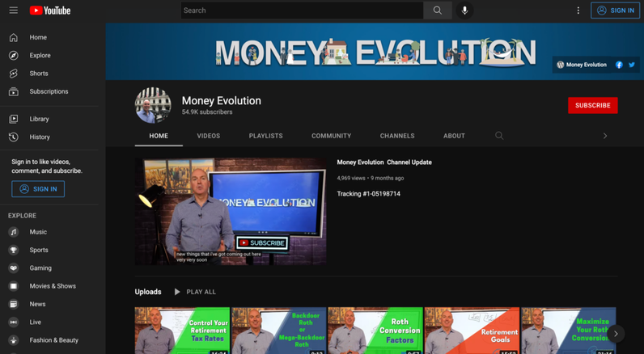
Task: Open Backdoor Roth or Mega-Backdoor Roth thumbnail
Action: pyautogui.click(x=279, y=331)
